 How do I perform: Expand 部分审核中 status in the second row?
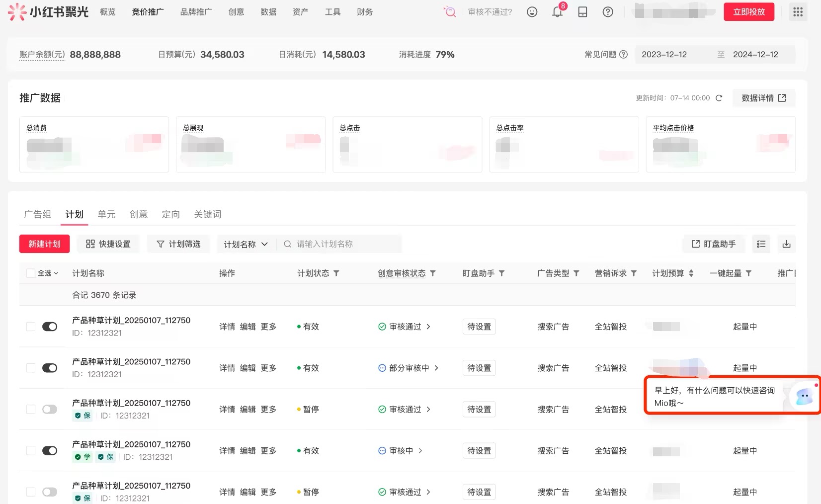[x=436, y=368]
